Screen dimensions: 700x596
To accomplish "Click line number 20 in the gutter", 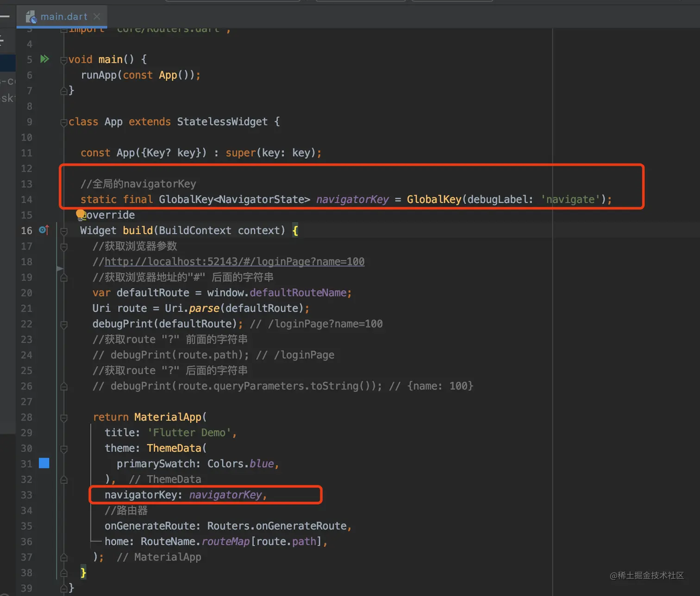I will click(x=26, y=293).
